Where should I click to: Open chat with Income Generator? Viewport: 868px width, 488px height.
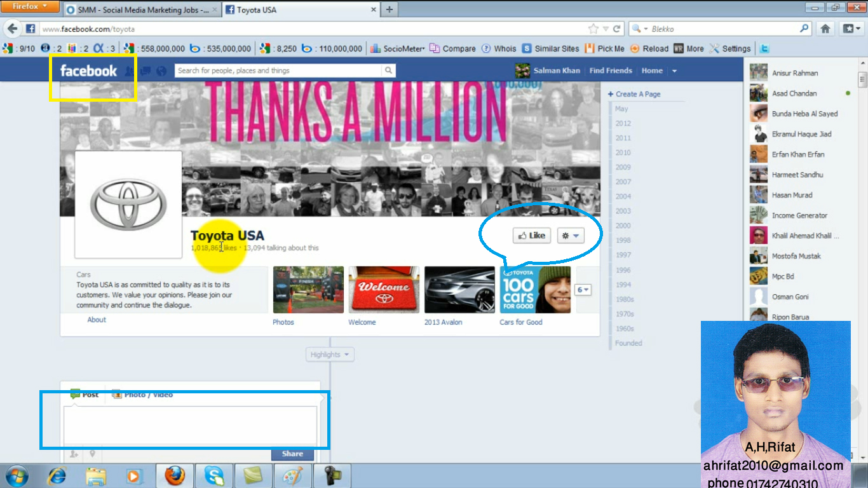click(801, 215)
